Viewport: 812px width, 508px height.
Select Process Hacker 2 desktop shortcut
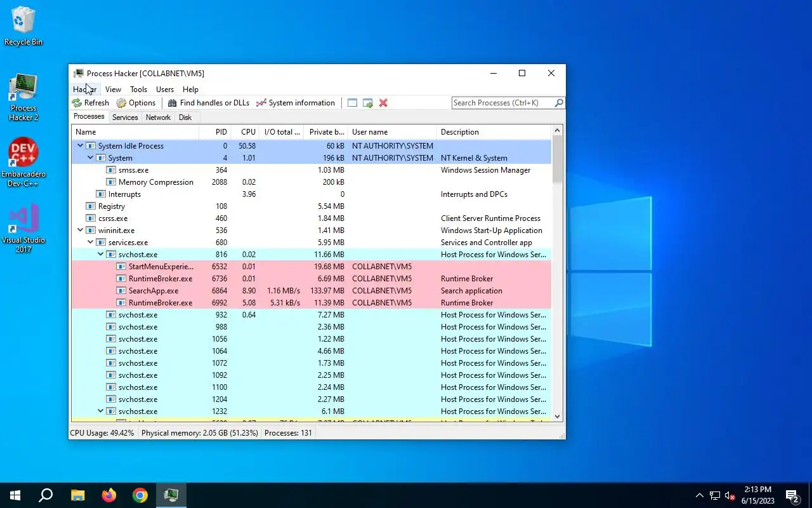(23, 97)
